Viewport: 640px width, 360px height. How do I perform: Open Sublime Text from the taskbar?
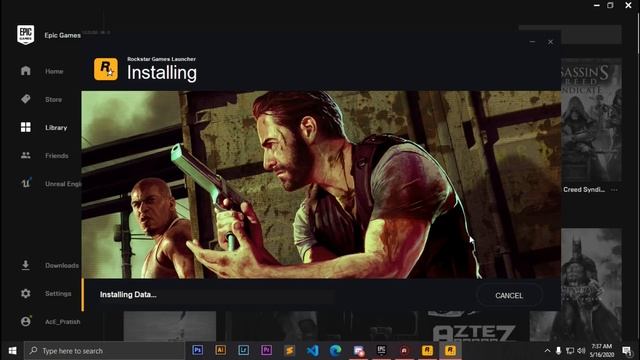pyautogui.click(x=289, y=350)
